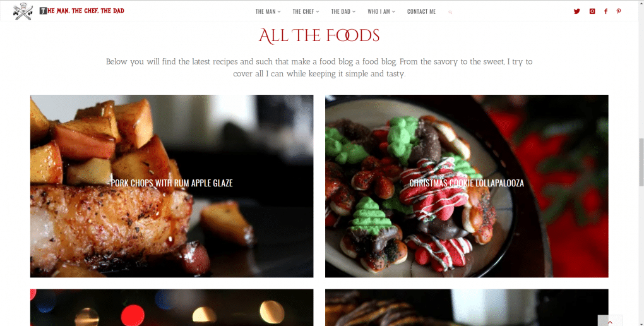644x326 pixels.
Task: Click The Man, The Chef, The Dad title
Action: (x=81, y=11)
